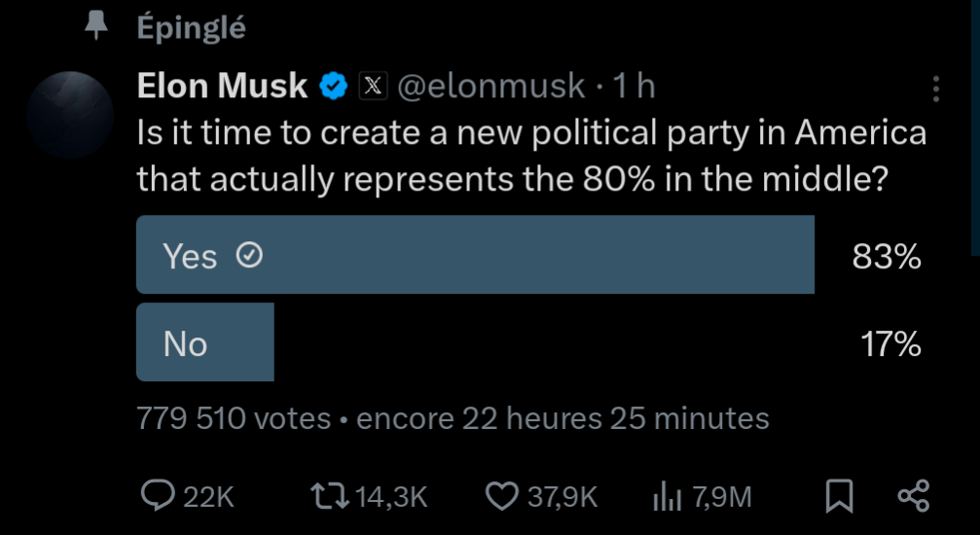Like the post with heart icon
Screen dimensions: 980x535
point(502,497)
